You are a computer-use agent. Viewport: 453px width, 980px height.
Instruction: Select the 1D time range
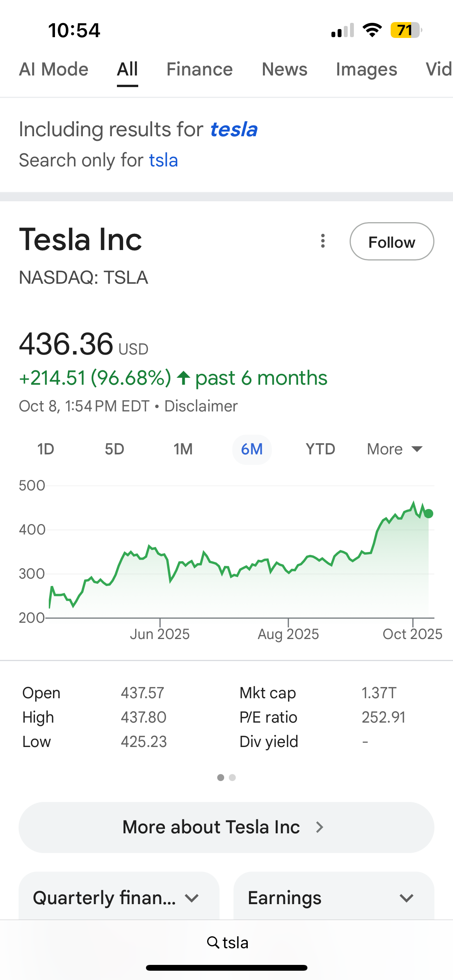pyautogui.click(x=46, y=449)
